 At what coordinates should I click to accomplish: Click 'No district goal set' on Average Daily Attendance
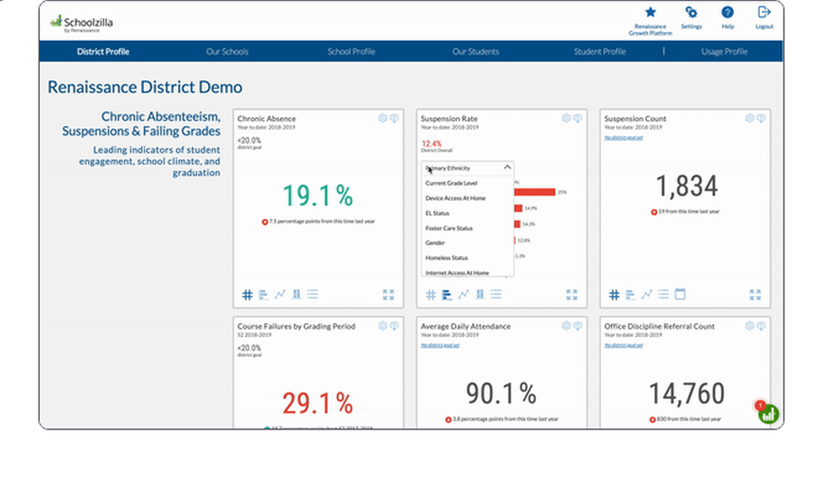(x=440, y=345)
